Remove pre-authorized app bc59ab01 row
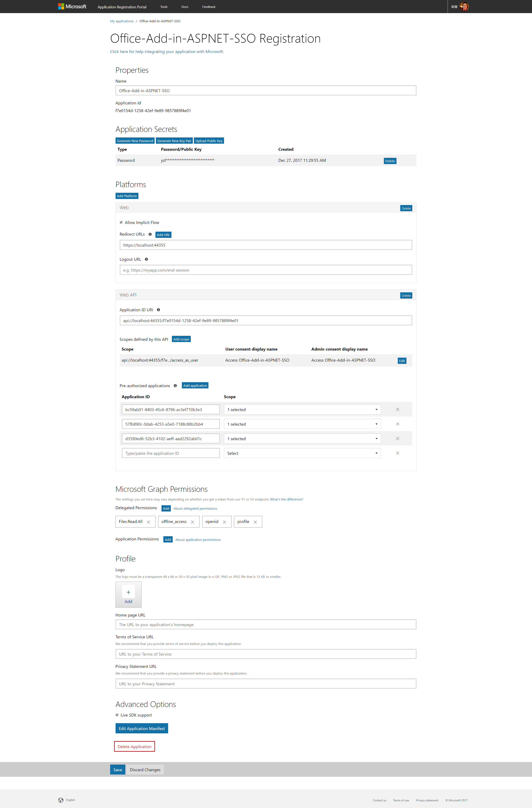The height and width of the screenshot is (808, 532). pos(397,410)
